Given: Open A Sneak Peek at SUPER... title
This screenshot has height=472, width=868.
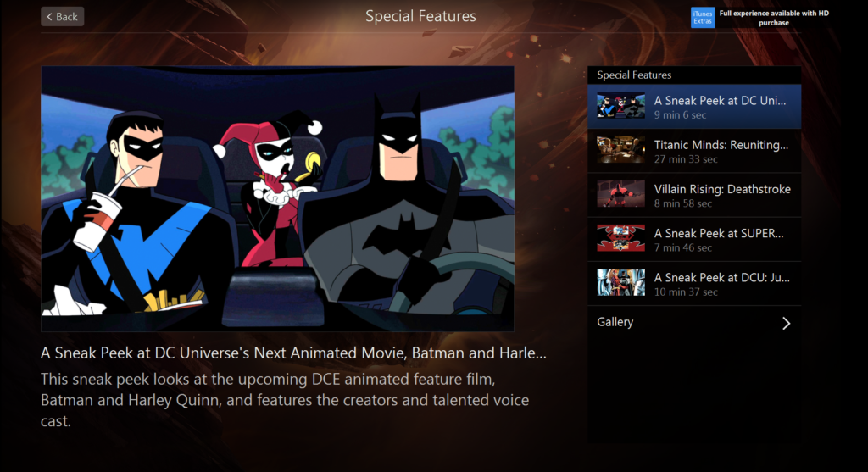Looking at the screenshot, I should click(x=719, y=234).
